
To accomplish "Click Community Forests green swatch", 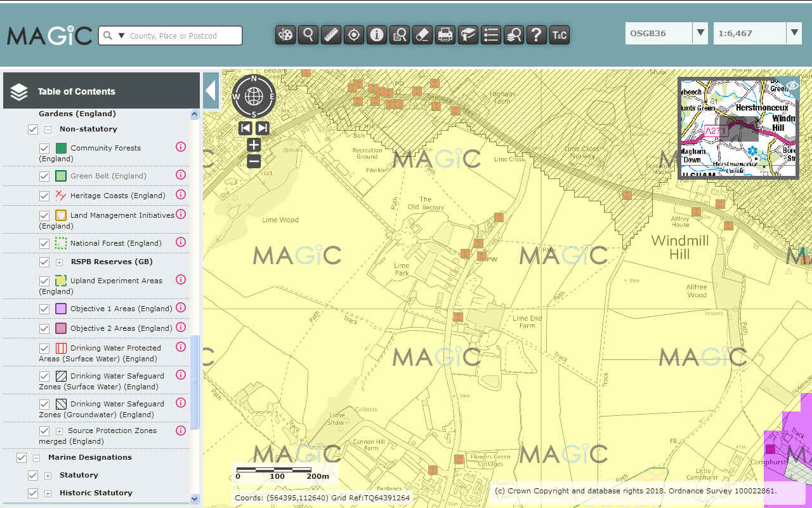I will pyautogui.click(x=61, y=148).
